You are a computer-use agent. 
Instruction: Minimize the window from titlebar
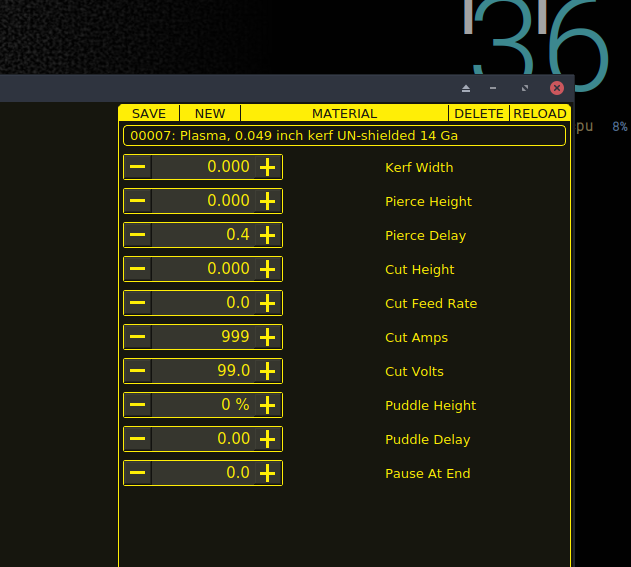click(x=493, y=88)
